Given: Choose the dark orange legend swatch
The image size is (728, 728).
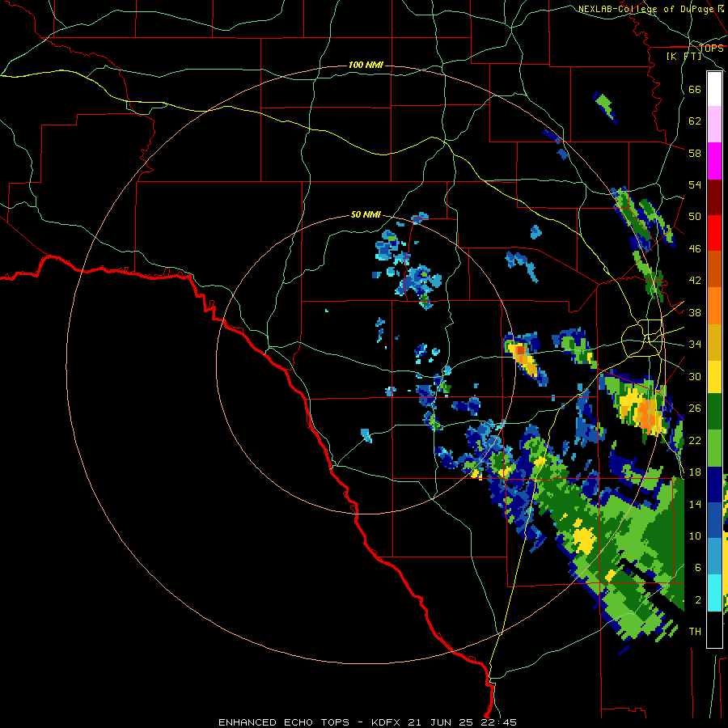Looking at the screenshot, I should [714, 269].
